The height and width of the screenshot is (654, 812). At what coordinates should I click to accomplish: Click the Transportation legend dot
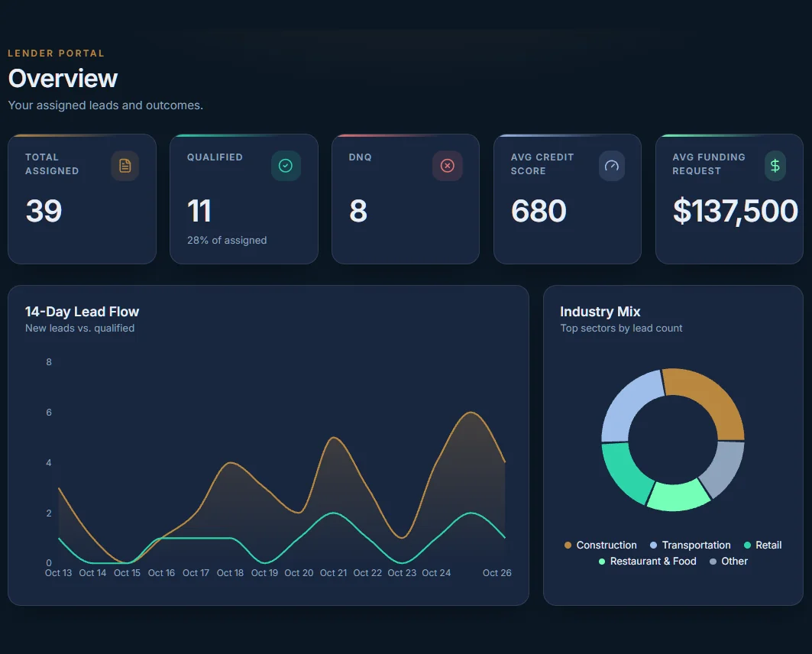(x=654, y=546)
